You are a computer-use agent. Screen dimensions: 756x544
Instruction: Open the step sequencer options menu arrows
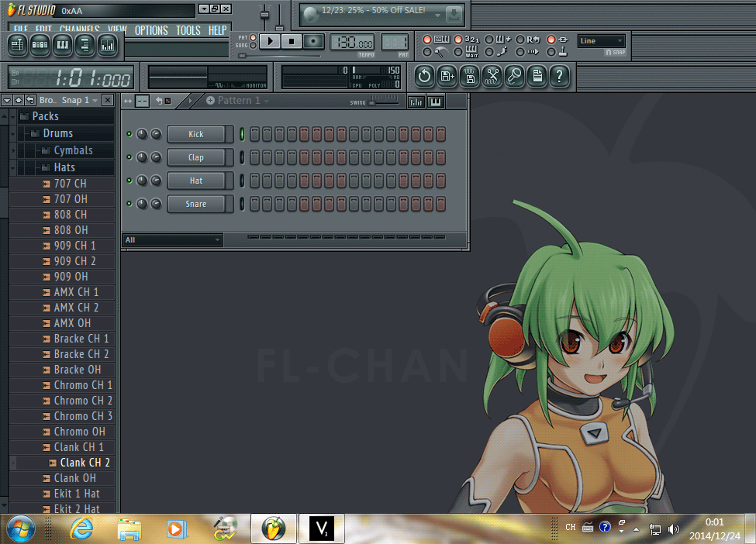[x=128, y=101]
